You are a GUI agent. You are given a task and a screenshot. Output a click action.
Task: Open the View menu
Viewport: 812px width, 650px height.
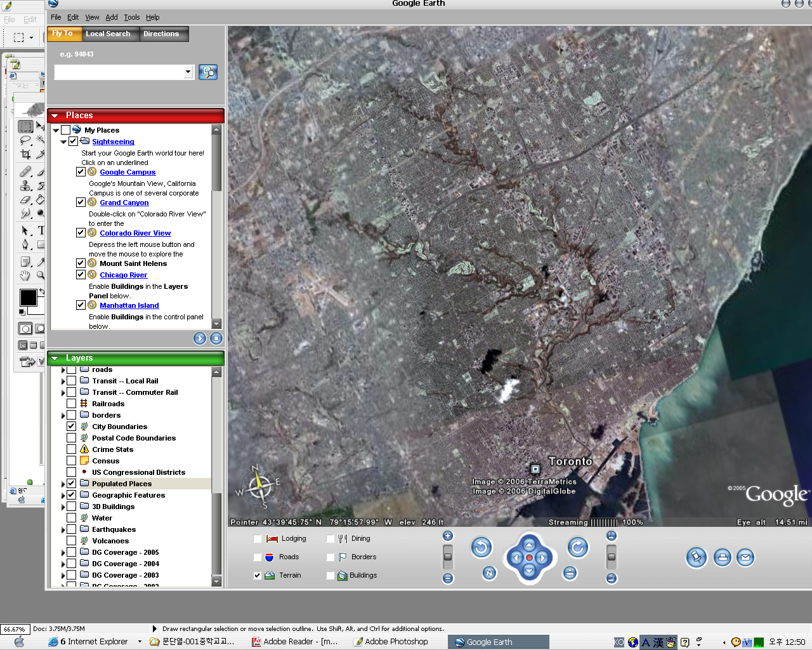point(92,17)
